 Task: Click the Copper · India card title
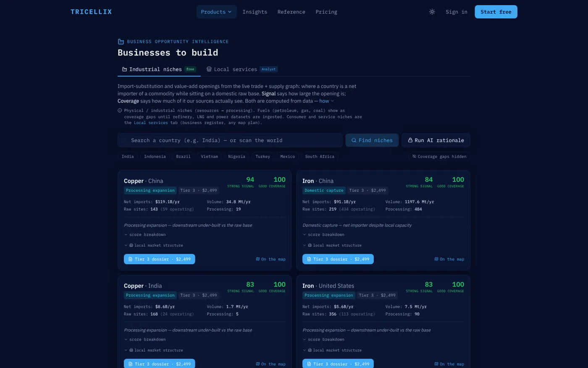click(143, 286)
